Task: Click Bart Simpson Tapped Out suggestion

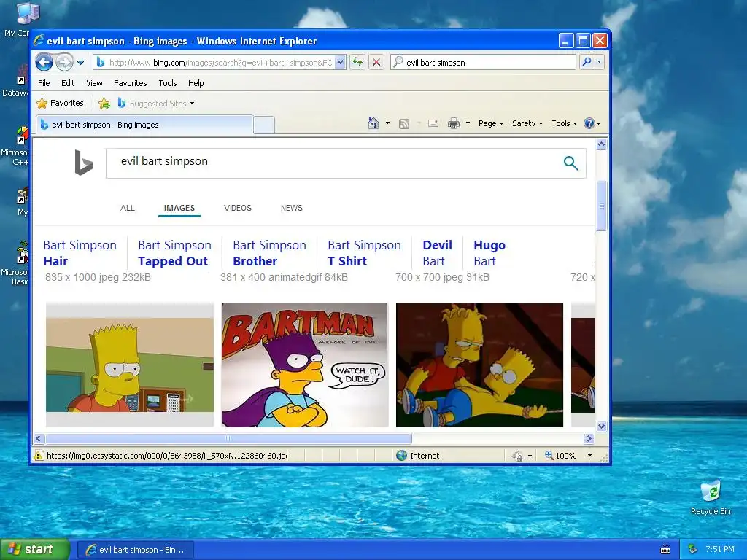Action: click(x=174, y=253)
